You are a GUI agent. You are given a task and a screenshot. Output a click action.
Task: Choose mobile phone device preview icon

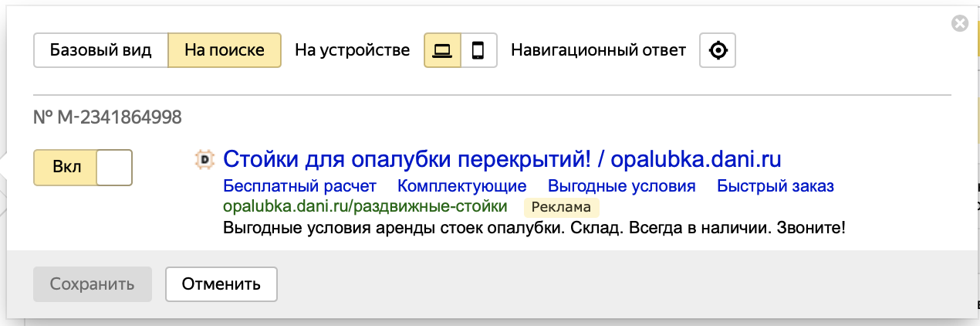point(478,50)
